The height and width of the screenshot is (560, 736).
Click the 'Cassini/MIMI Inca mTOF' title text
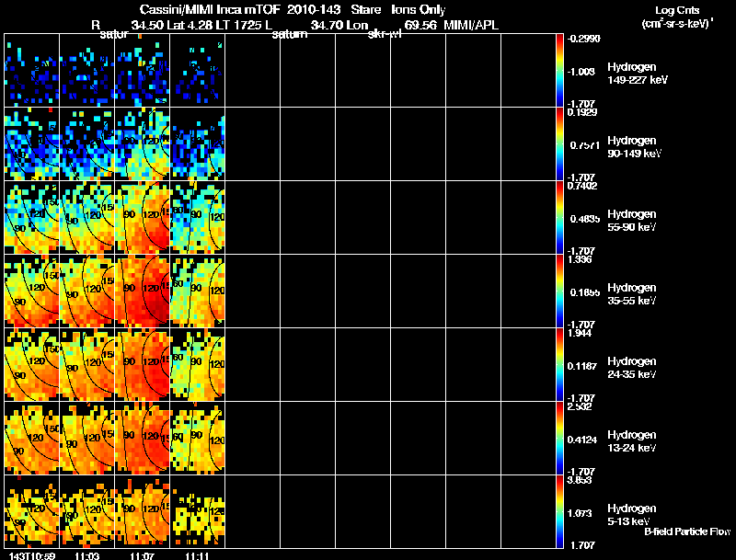click(x=210, y=9)
